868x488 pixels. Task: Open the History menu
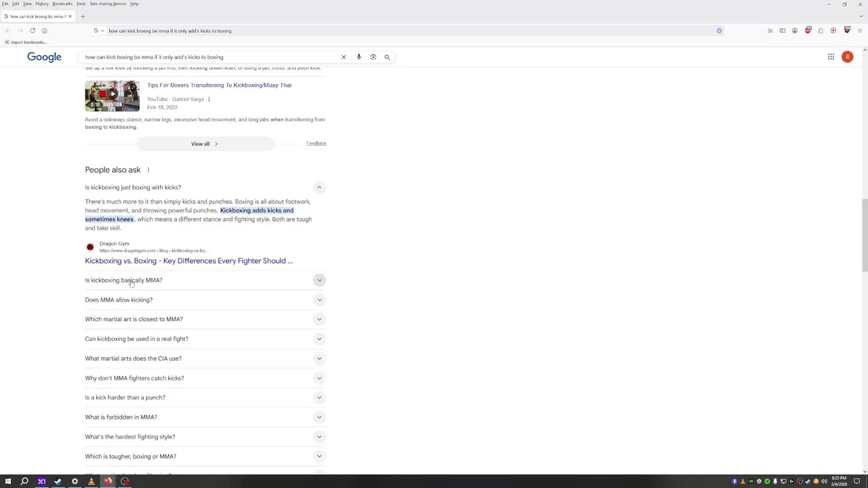click(42, 4)
